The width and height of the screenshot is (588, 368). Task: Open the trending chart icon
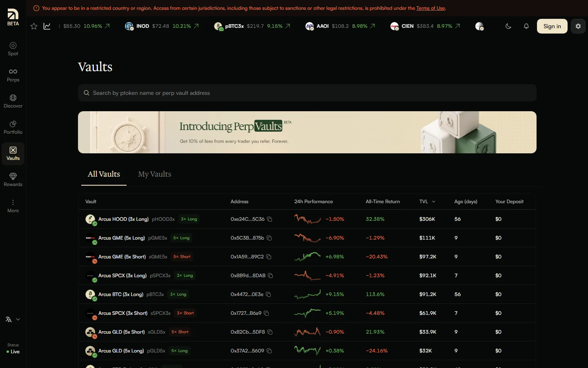tap(47, 26)
